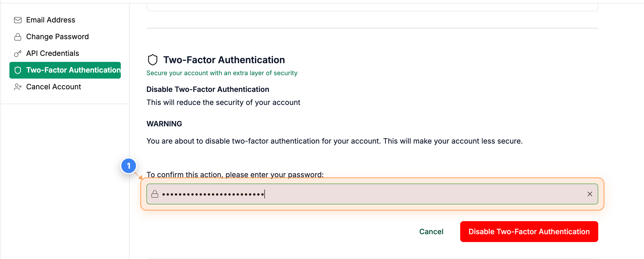Open the Cancel Account section
The image size is (644, 259).
pyautogui.click(x=53, y=87)
